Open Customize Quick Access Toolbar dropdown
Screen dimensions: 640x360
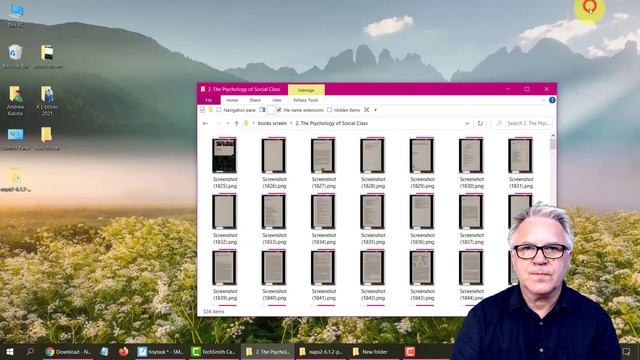tap(376, 110)
